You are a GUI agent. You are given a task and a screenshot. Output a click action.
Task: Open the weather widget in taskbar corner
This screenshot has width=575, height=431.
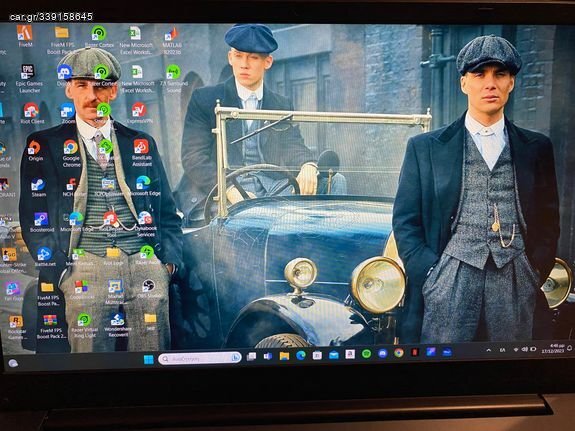tap(13, 363)
